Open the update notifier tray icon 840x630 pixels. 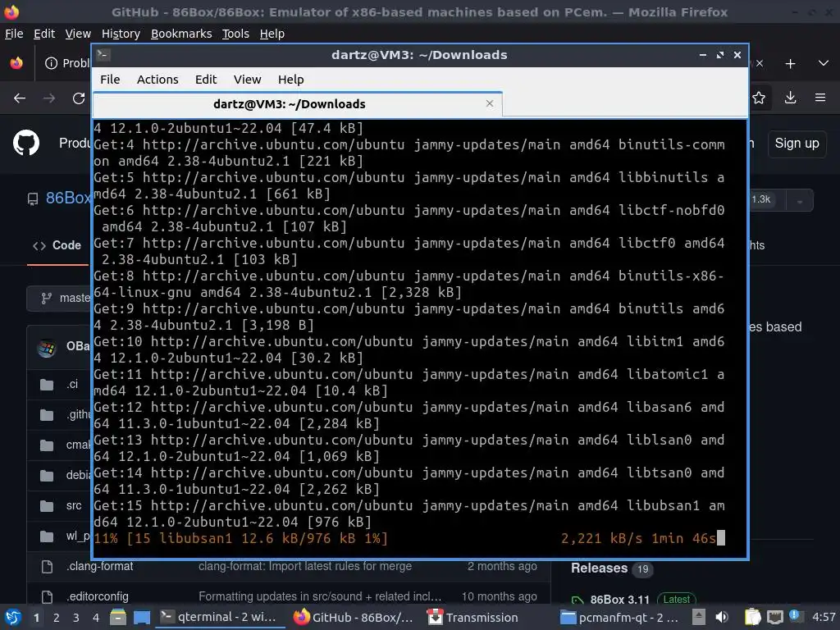point(794,616)
